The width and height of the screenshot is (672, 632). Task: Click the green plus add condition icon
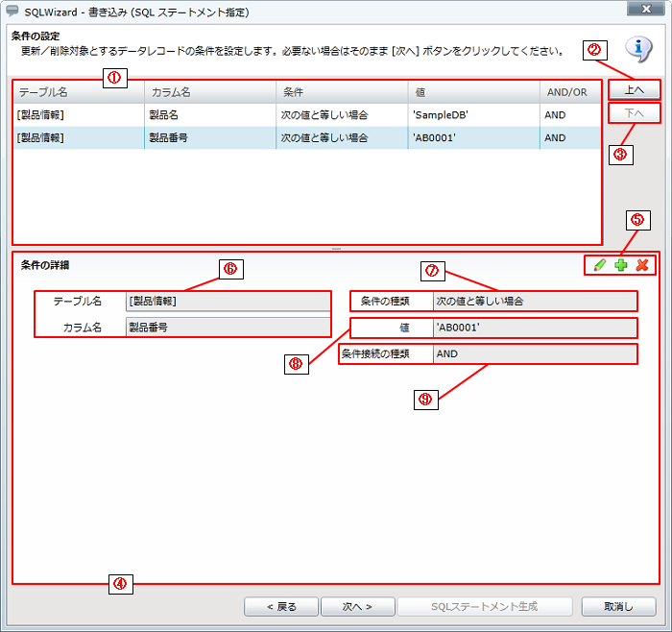pyautogui.click(x=621, y=265)
